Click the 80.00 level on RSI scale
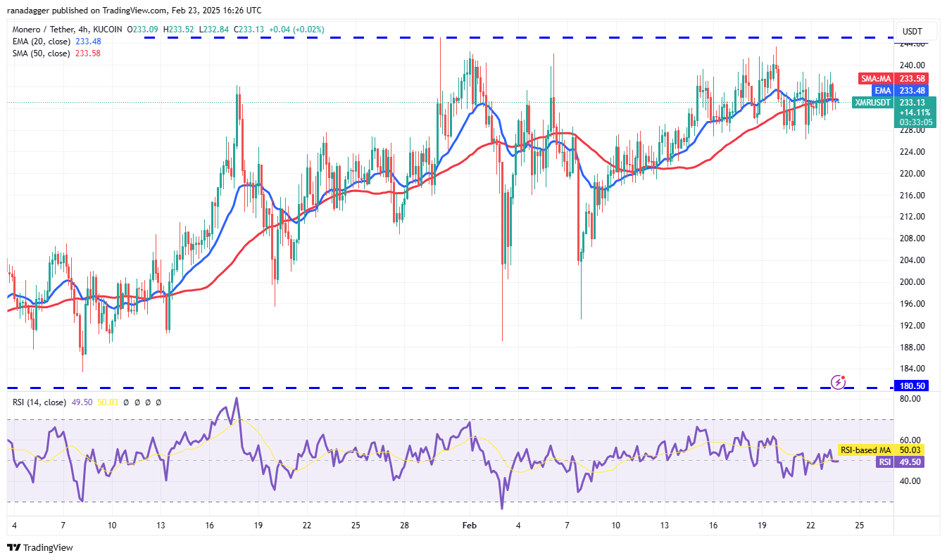The width and height of the screenshot is (947, 560). coord(912,398)
